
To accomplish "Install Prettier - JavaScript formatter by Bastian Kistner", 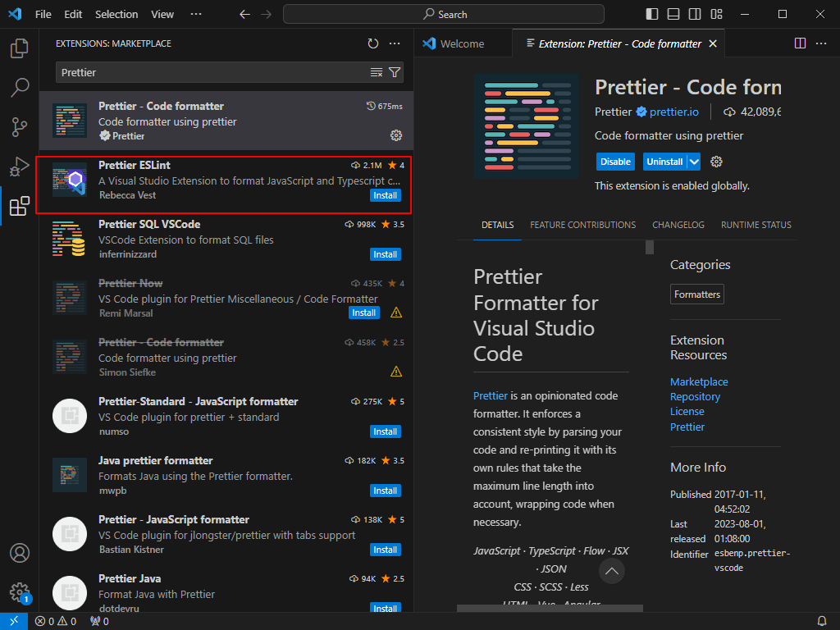I will pos(386,550).
